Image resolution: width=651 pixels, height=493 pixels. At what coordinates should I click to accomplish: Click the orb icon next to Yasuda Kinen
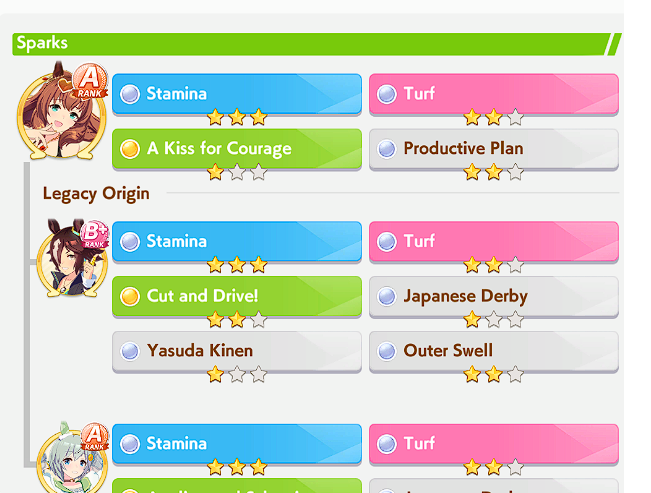click(x=130, y=351)
